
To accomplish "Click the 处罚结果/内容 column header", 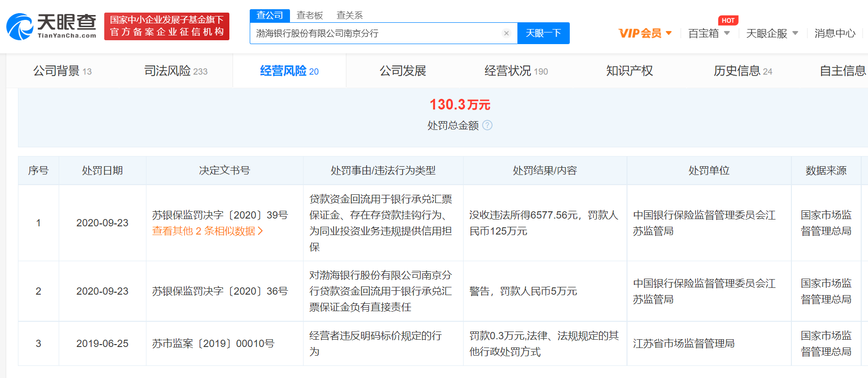I will point(545,171).
